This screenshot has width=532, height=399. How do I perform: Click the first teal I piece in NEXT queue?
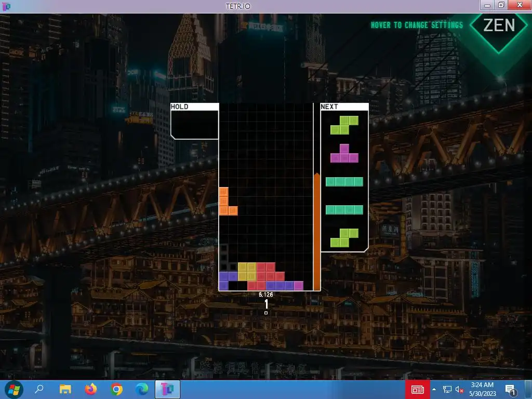344,182
